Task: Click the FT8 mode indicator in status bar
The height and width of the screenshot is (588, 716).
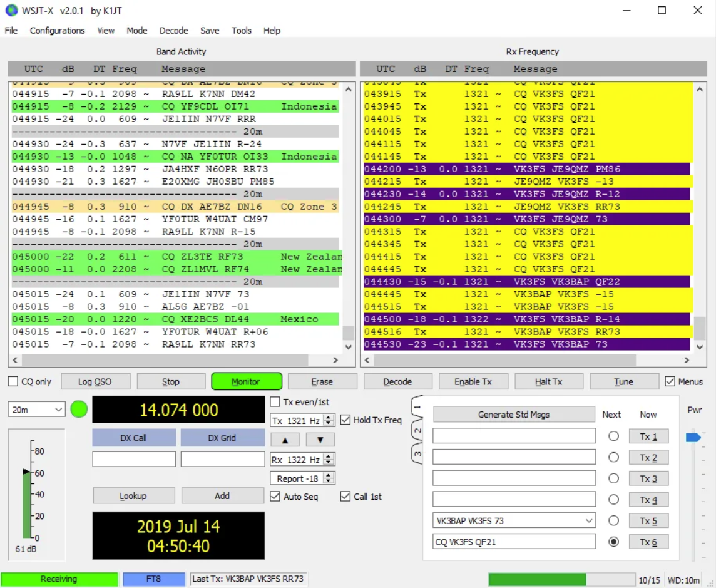Action: click(x=153, y=579)
